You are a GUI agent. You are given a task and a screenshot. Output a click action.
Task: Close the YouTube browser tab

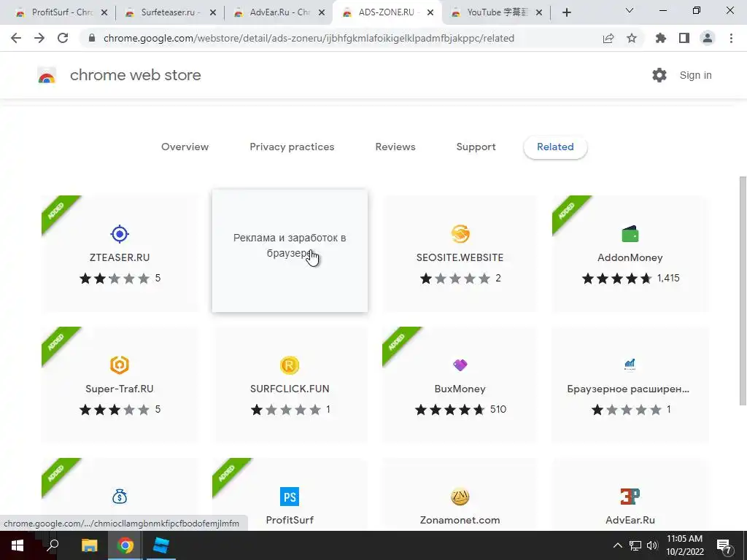point(539,13)
